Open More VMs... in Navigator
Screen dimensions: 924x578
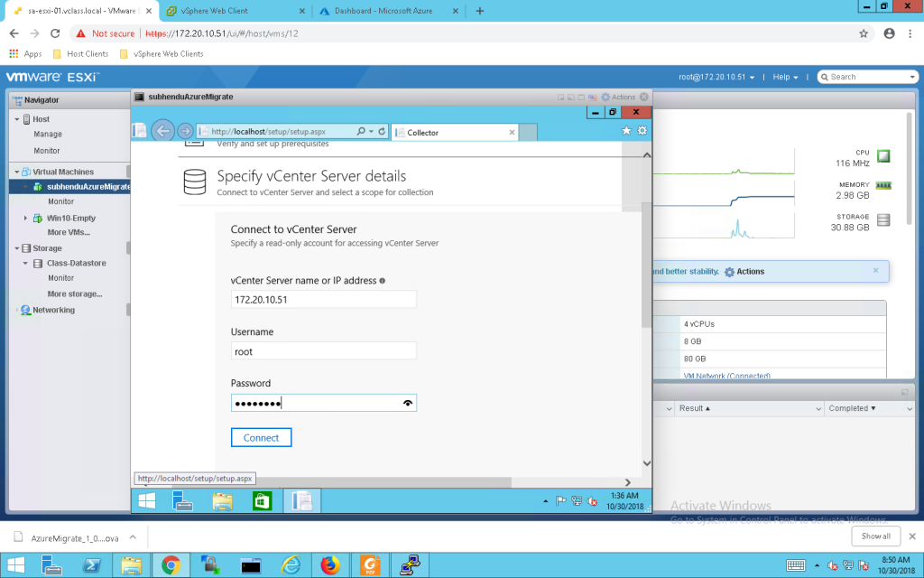(x=69, y=232)
